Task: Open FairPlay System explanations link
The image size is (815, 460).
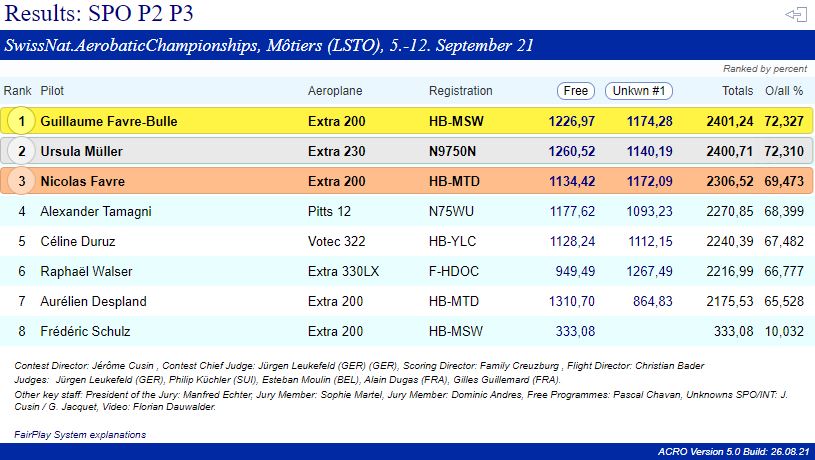Action: pyautogui.click(x=80, y=435)
